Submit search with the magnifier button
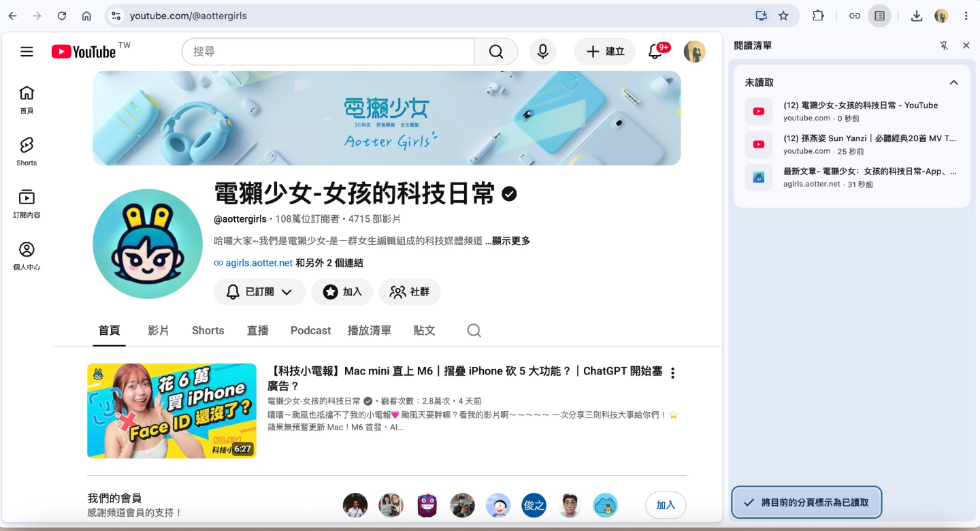This screenshot has width=980, height=531. 496,52
